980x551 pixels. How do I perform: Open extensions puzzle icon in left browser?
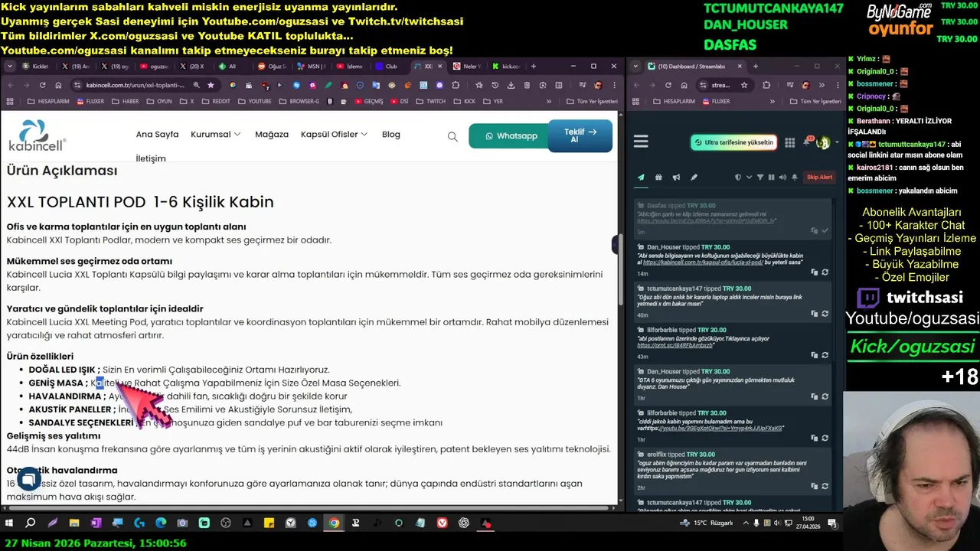coord(456,85)
